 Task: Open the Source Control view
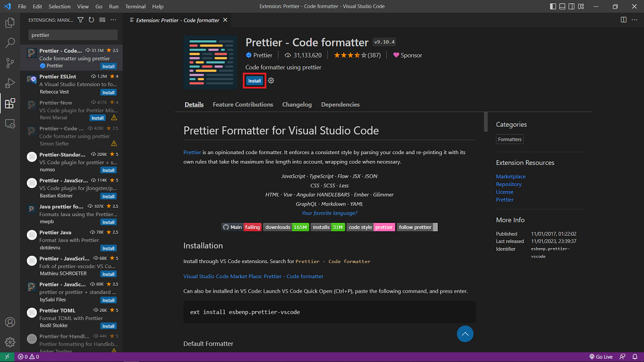[x=10, y=63]
